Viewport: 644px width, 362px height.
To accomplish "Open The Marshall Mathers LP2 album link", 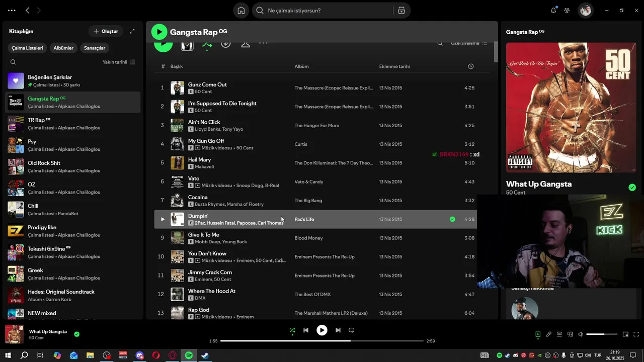I will 331,313.
